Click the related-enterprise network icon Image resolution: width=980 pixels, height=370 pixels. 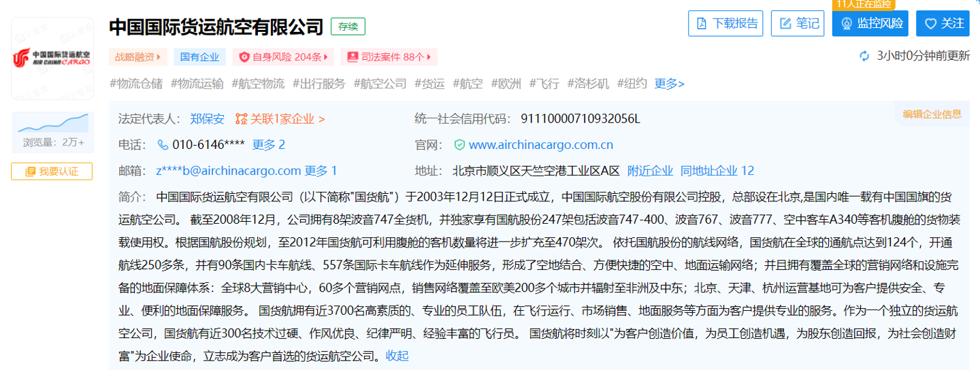(241, 119)
